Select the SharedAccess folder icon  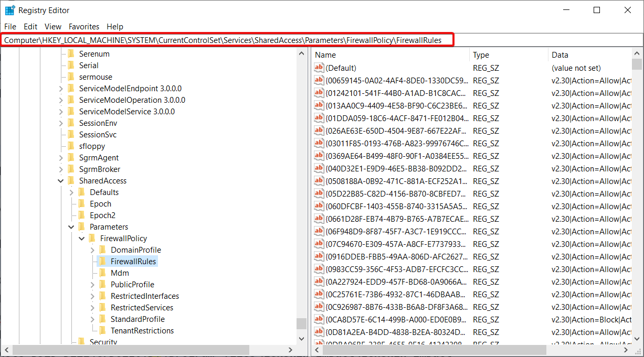click(71, 181)
